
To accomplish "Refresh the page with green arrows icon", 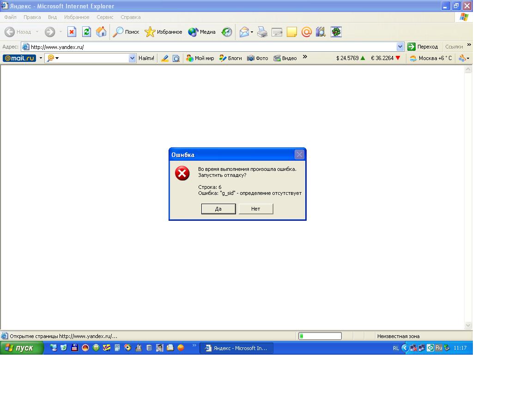I will point(86,32).
